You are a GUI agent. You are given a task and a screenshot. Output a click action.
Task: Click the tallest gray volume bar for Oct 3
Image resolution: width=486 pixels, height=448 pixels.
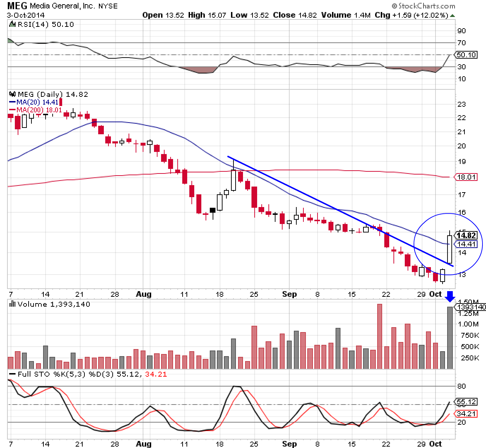click(450, 338)
